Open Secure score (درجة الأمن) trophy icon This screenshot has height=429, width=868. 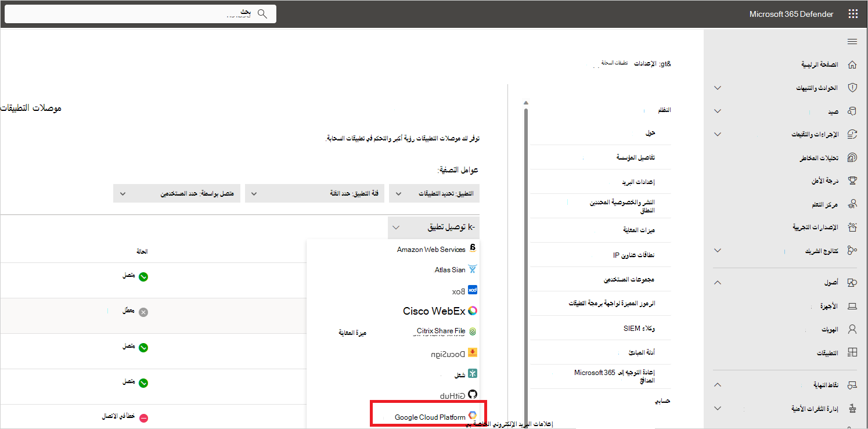pyautogui.click(x=852, y=181)
